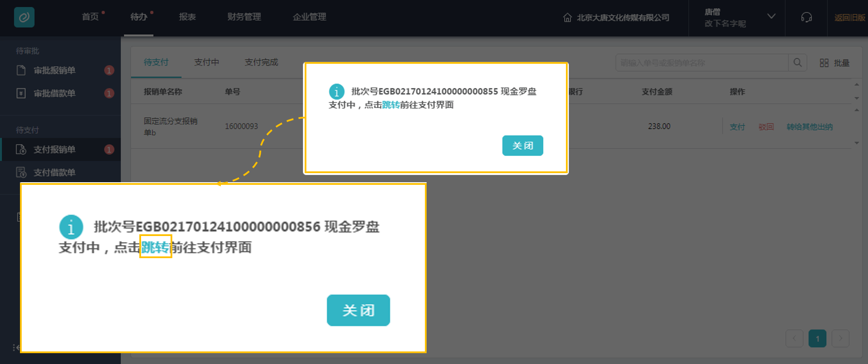The image size is (868, 364).
Task: Click the home icon beside company name
Action: [x=567, y=17]
